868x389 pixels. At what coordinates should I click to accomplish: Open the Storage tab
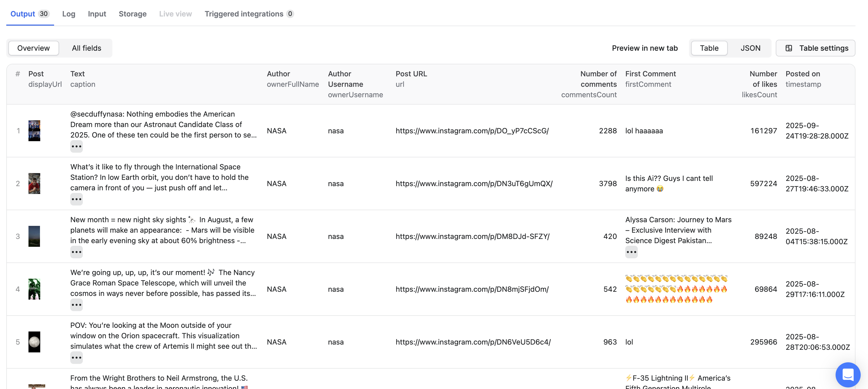point(132,14)
